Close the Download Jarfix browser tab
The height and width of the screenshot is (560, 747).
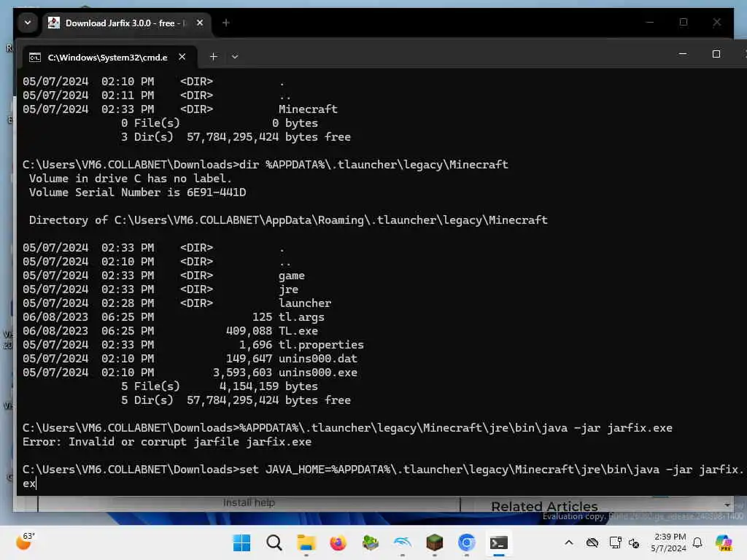pyautogui.click(x=200, y=23)
